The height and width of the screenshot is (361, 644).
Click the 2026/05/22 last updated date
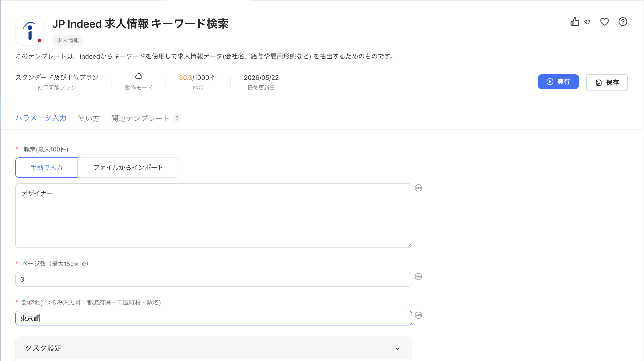tap(261, 78)
